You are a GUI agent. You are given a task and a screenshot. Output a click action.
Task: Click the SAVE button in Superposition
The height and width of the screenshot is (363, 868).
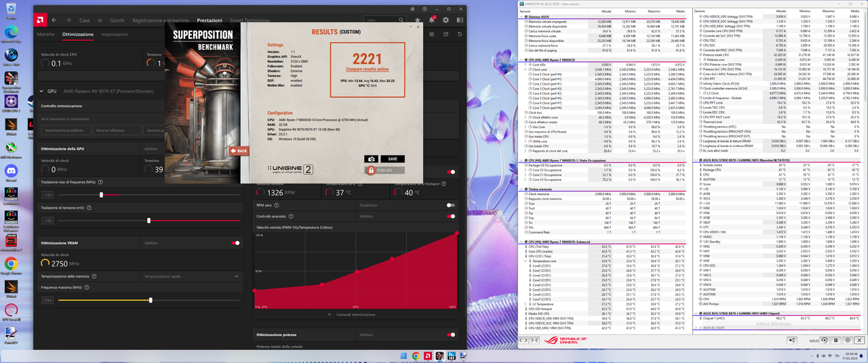(x=393, y=159)
